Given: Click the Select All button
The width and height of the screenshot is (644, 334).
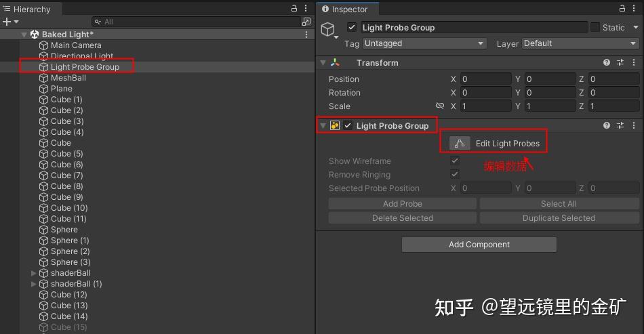Looking at the screenshot, I should [559, 204].
